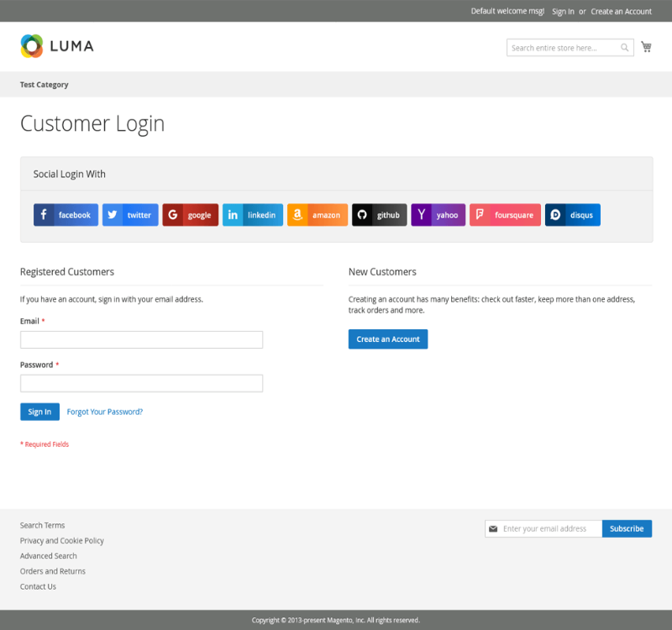The width and height of the screenshot is (672, 630).
Task: Log in with the linkedin button
Action: [253, 215]
